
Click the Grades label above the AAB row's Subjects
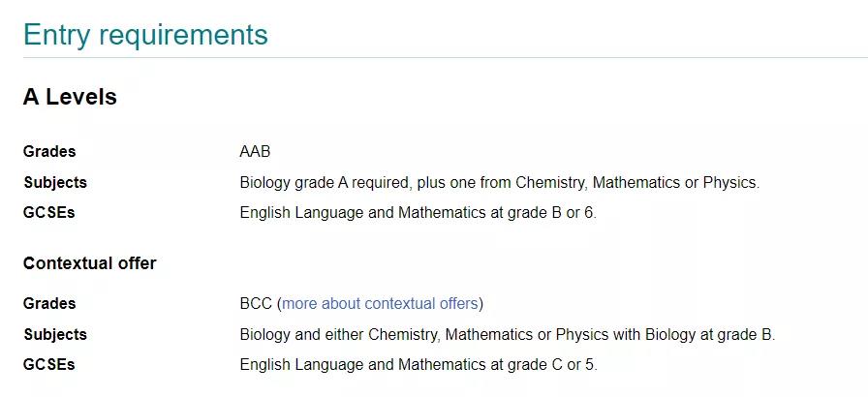(49, 152)
